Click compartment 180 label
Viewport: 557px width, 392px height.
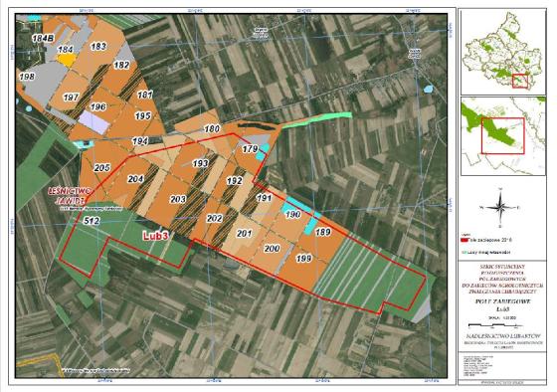(x=212, y=128)
